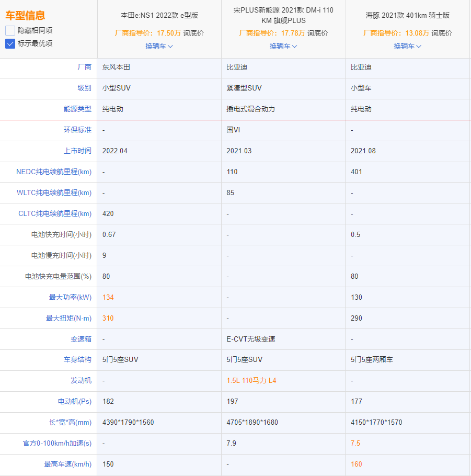Screen dimensions: 471x476
Task: Click the 能源类型 row label
Action: [x=77, y=109]
